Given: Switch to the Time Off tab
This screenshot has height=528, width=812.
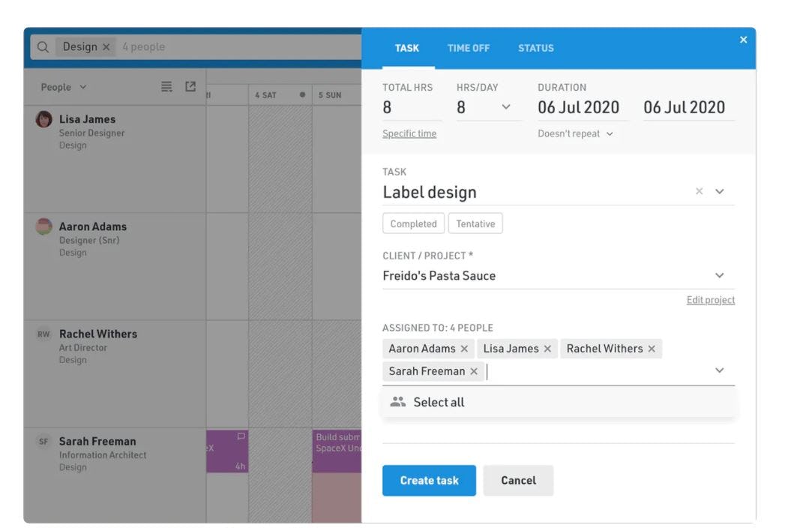Looking at the screenshot, I should (x=469, y=48).
